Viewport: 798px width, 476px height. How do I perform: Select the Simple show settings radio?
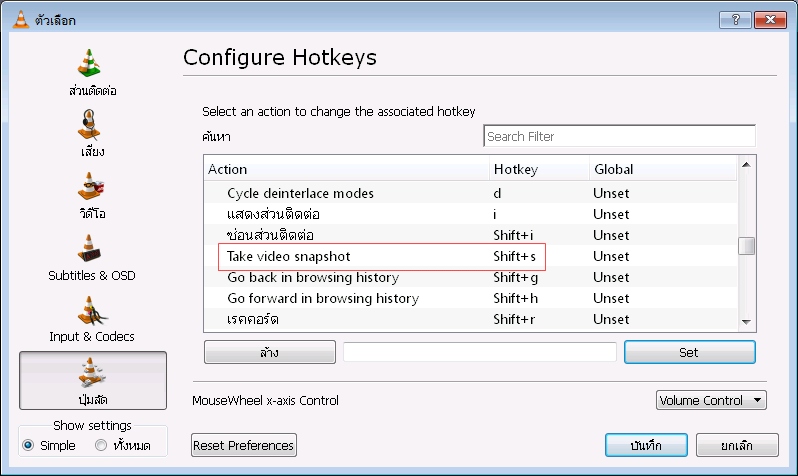tap(28, 445)
